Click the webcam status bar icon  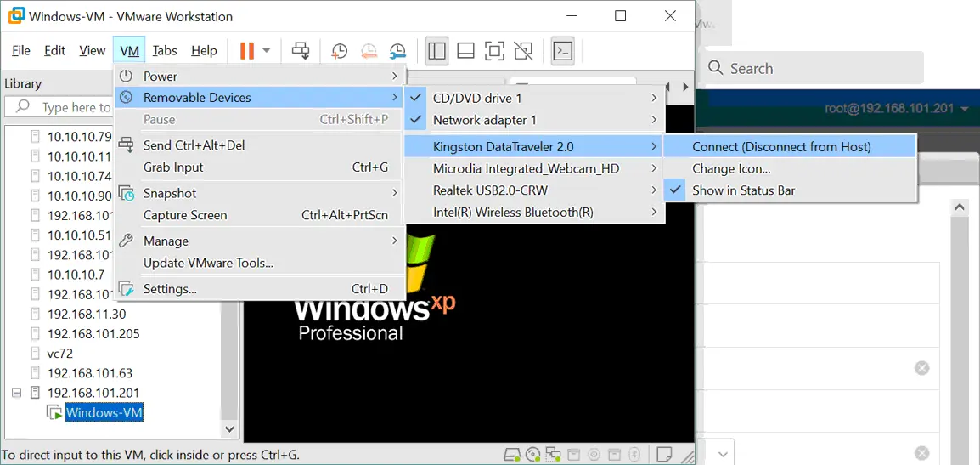pyautogui.click(x=594, y=454)
